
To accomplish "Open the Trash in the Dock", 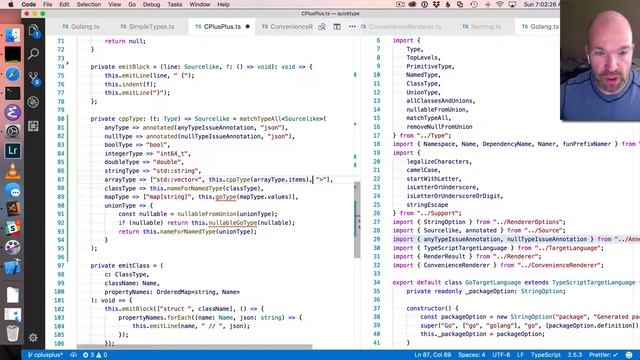I will [x=12, y=333].
